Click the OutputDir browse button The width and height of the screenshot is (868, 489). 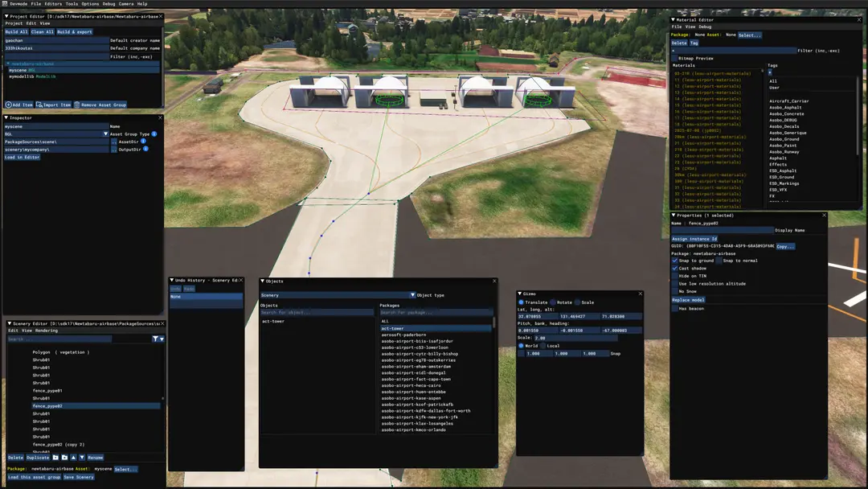[x=114, y=150]
